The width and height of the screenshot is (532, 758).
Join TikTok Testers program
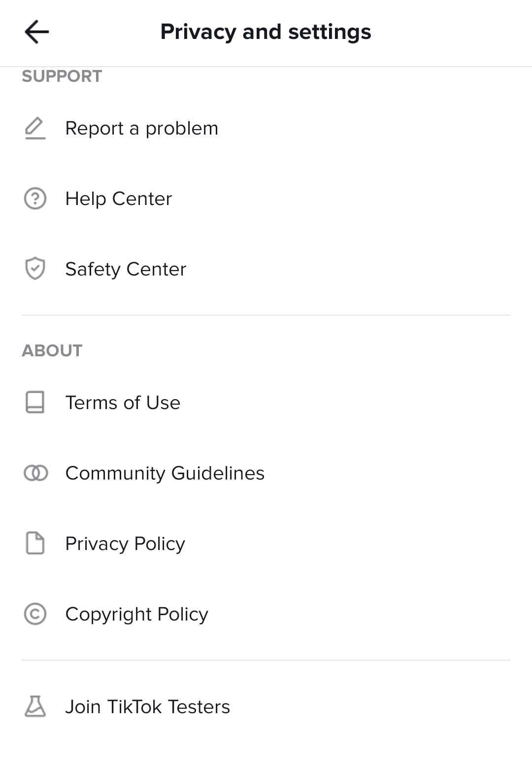click(x=266, y=706)
